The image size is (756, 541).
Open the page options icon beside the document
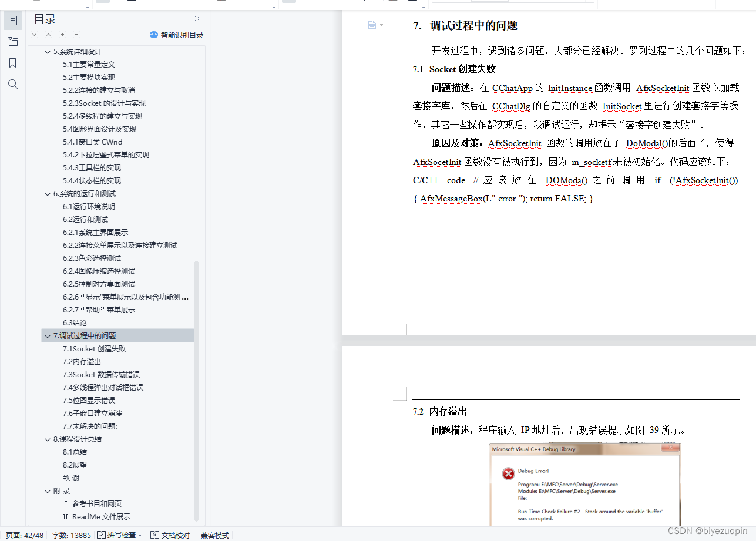coord(372,25)
